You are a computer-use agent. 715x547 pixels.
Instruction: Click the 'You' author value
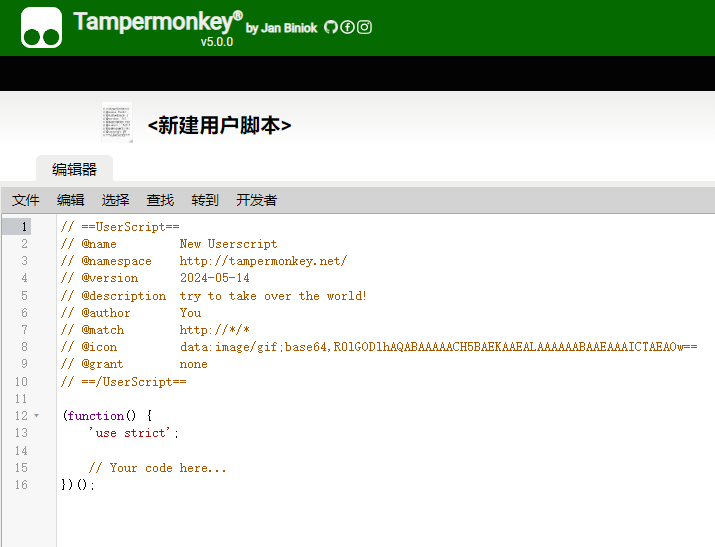[x=190, y=313]
